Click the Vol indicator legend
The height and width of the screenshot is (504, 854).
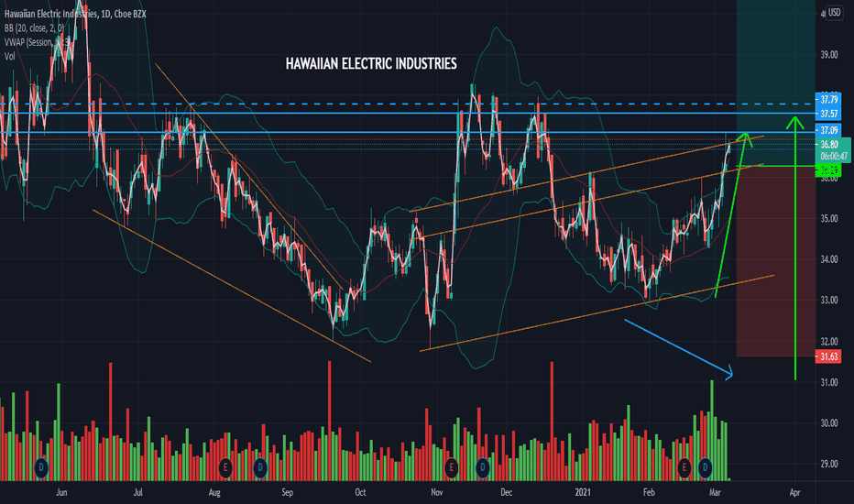[x=10, y=56]
